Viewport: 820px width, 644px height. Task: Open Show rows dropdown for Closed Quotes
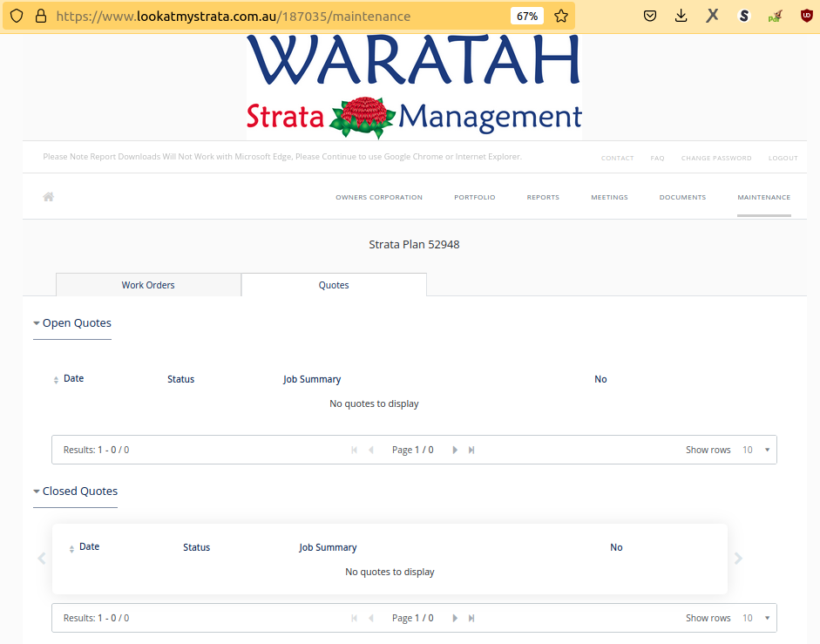point(756,618)
